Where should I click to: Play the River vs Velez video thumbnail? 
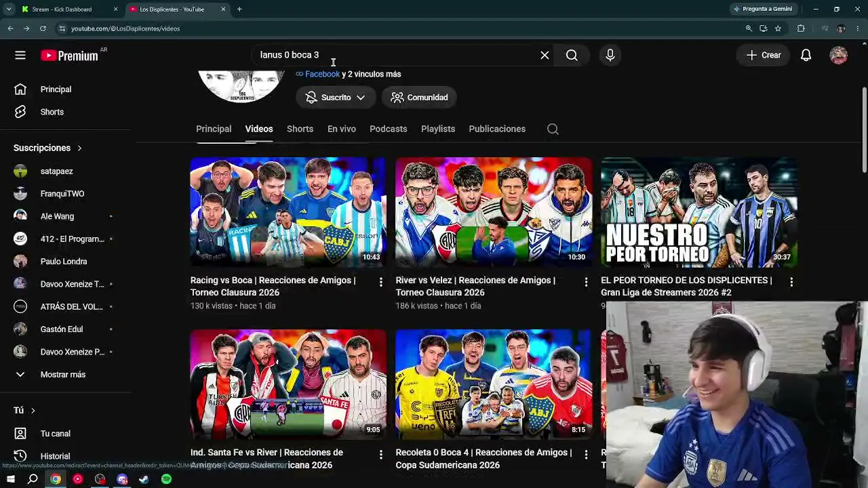(494, 212)
